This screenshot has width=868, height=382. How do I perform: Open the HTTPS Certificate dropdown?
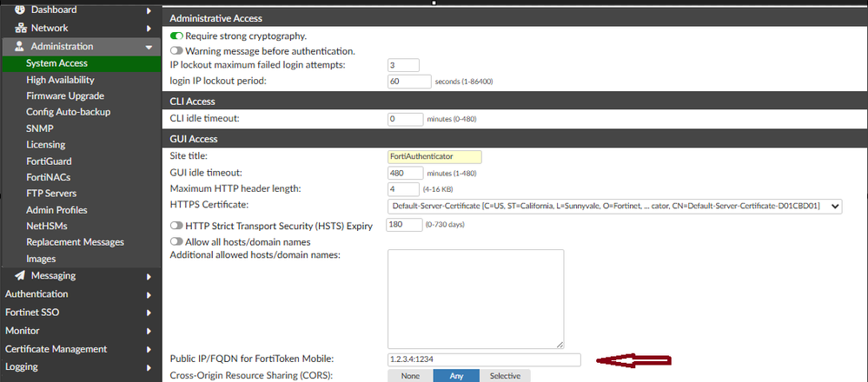click(x=614, y=207)
